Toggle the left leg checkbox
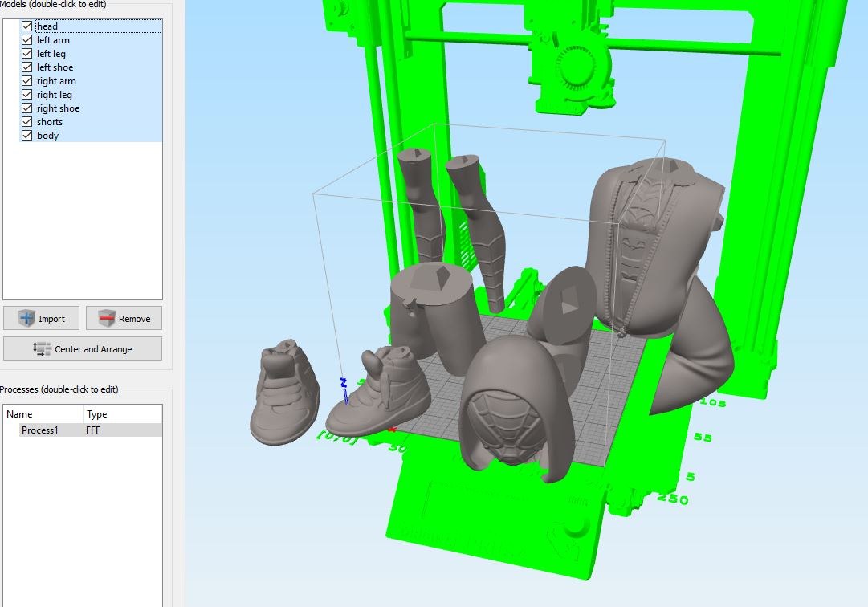This screenshot has width=868, height=607. [26, 54]
